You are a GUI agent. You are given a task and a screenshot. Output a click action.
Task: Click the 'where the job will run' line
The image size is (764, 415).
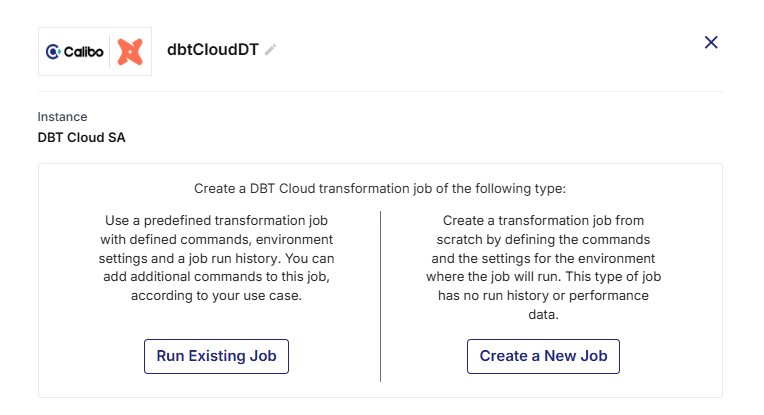click(x=543, y=277)
